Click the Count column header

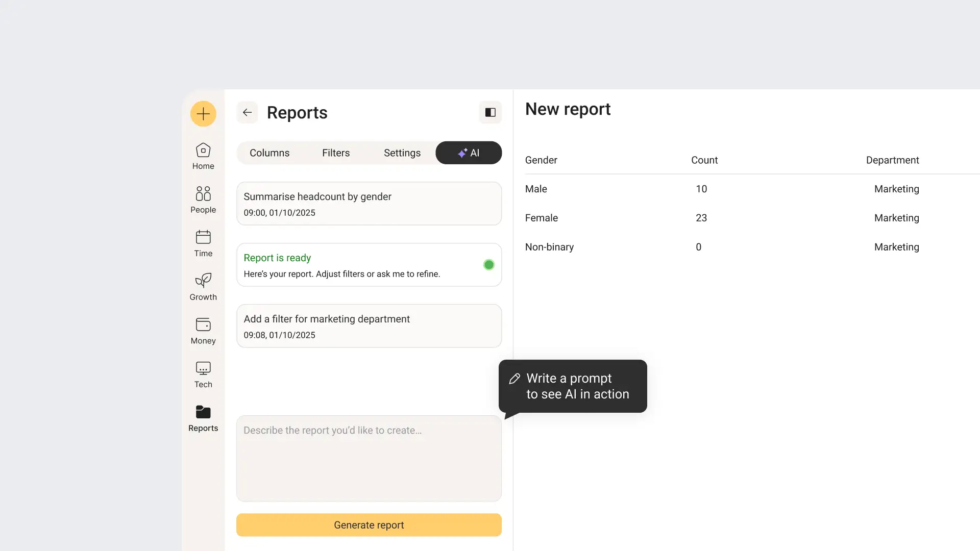pyautogui.click(x=704, y=160)
